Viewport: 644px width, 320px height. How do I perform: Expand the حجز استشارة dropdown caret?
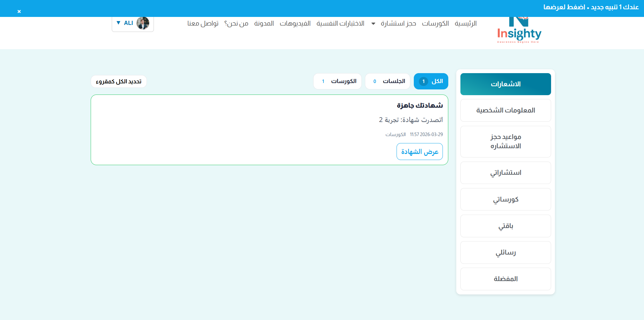coord(373,24)
